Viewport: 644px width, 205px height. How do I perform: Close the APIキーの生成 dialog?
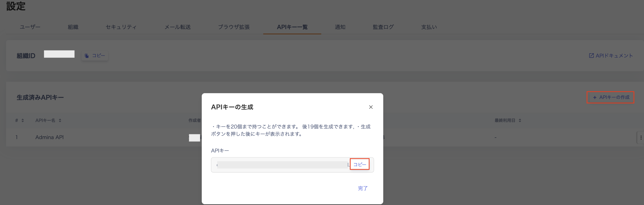click(371, 107)
